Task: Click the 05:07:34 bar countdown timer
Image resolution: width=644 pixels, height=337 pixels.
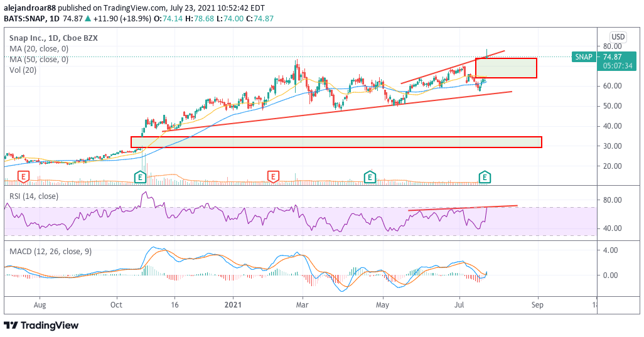Action: coord(617,66)
